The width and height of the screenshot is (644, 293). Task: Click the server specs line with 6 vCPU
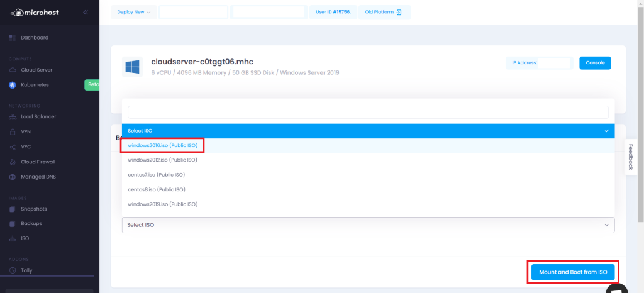[245, 73]
